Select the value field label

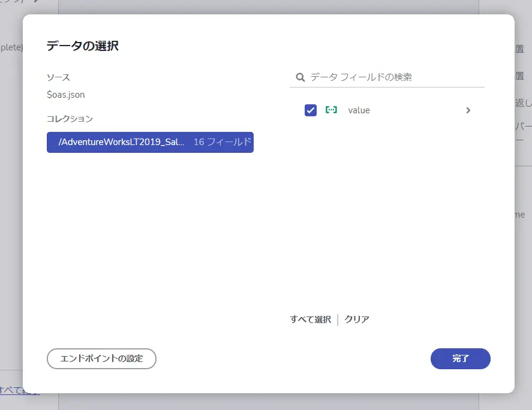click(x=359, y=110)
